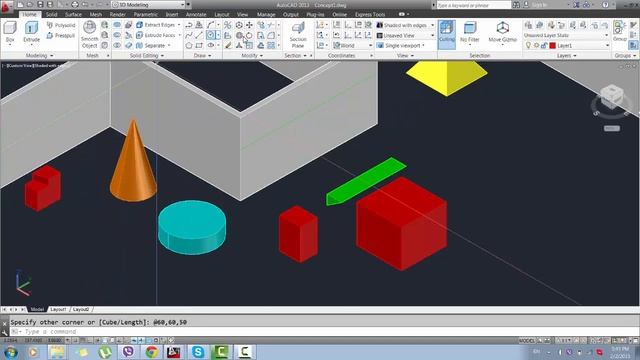Image resolution: width=640 pixels, height=360 pixels.
Task: Expand the Solid Editing panel
Action: (147, 55)
